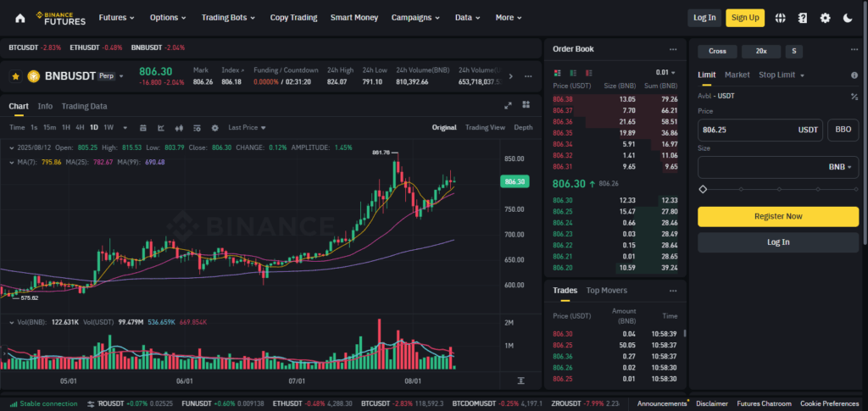Click the yellow Register Now button
Viewport: 868px width, 411px height.
coord(778,216)
